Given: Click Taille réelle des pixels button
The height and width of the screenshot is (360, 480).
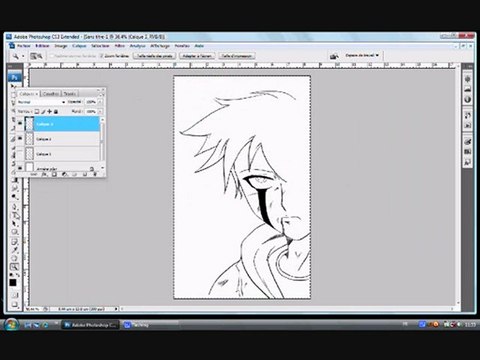Looking at the screenshot, I should 155,56.
